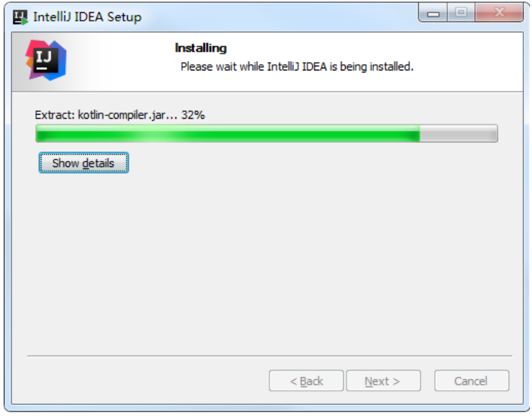This screenshot has width=532, height=419.
Task: Click the Next > button
Action: [383, 381]
